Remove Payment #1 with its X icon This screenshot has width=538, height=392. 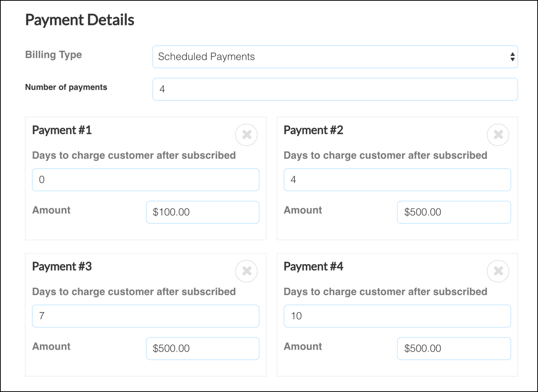[x=246, y=135]
